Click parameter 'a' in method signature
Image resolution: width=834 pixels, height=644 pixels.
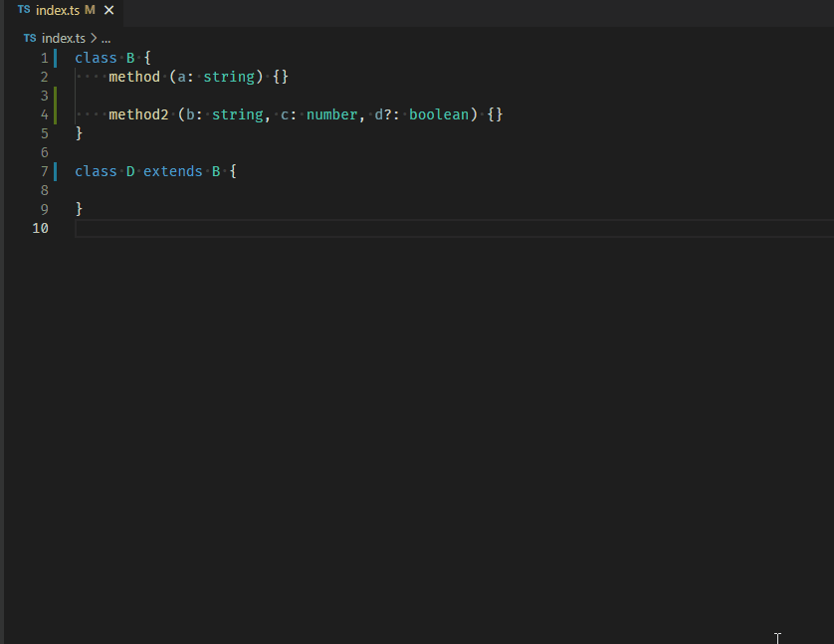pyautogui.click(x=182, y=77)
